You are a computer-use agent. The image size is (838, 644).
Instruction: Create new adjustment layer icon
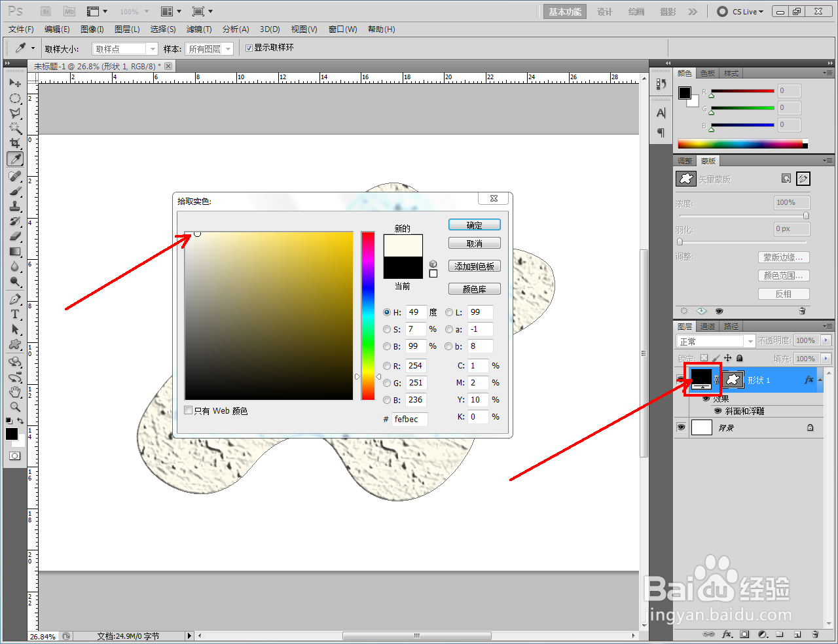coord(762,634)
